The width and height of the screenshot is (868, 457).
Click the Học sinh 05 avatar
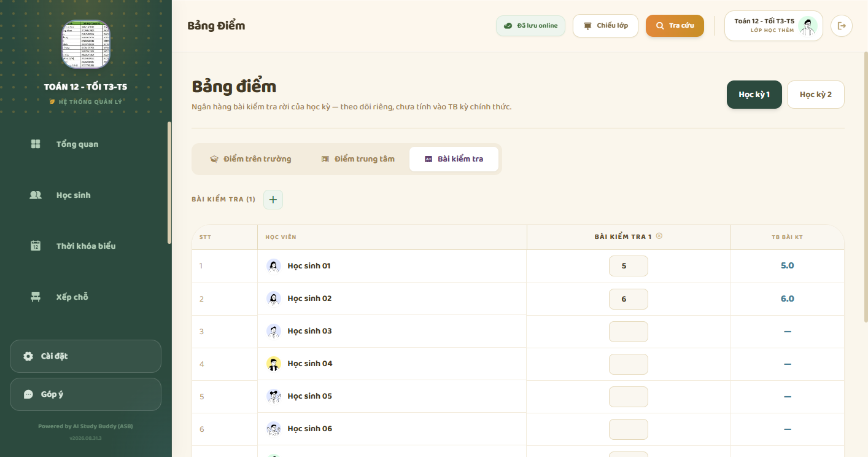(274, 396)
